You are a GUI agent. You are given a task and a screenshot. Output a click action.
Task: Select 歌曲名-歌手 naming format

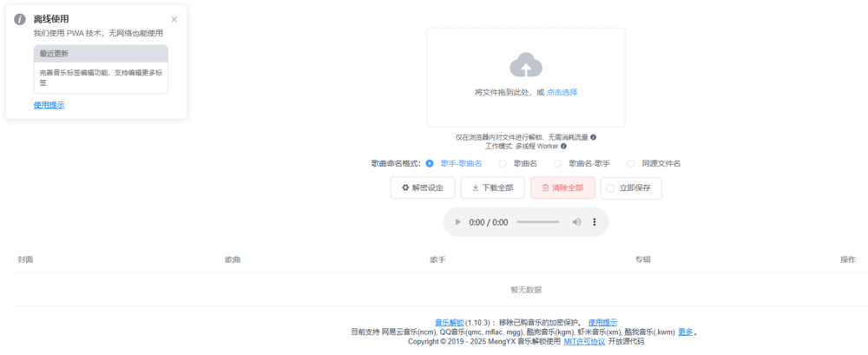tap(582, 163)
